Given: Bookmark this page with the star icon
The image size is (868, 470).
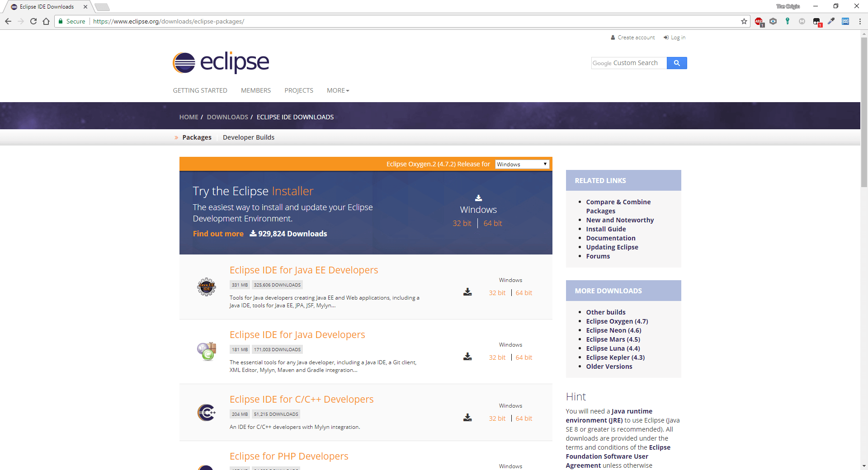Looking at the screenshot, I should 744,21.
